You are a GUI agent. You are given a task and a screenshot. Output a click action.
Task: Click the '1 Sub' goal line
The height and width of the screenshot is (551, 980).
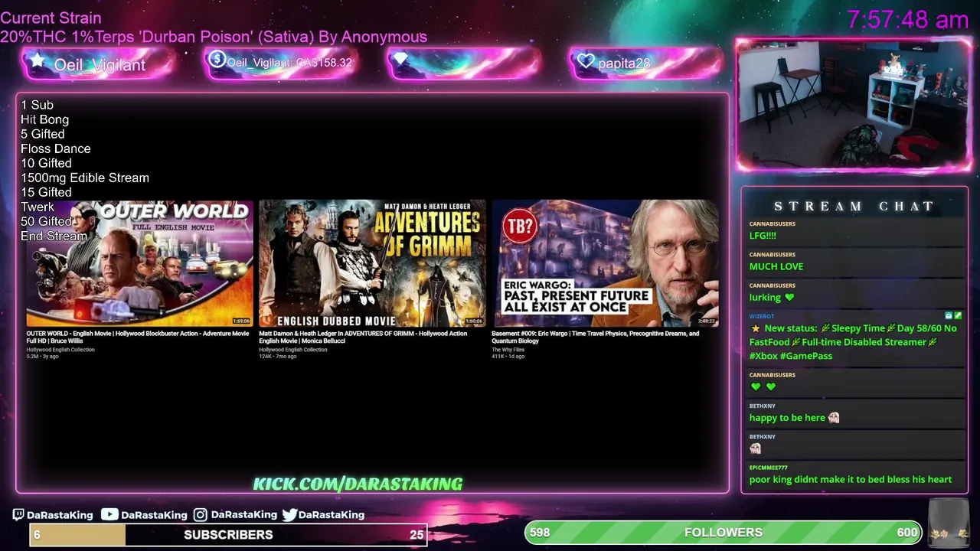(37, 105)
